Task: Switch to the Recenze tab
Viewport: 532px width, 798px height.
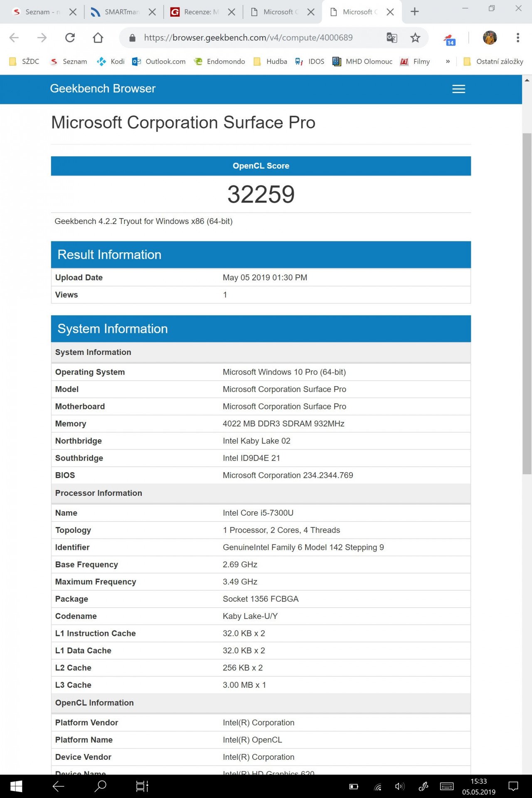Action: pos(199,12)
